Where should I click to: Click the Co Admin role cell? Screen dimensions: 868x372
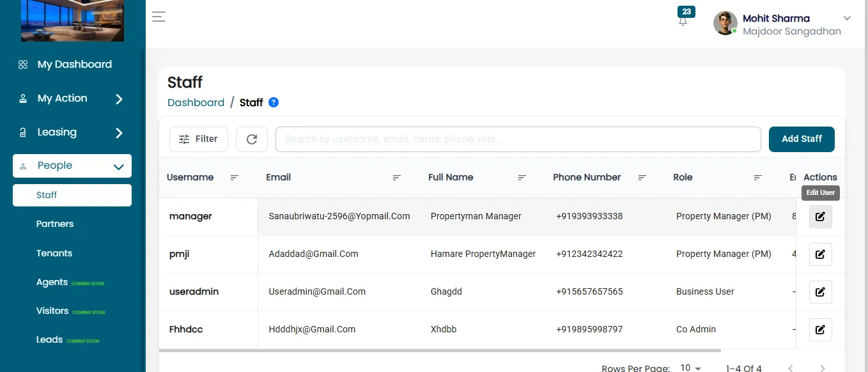tap(696, 330)
